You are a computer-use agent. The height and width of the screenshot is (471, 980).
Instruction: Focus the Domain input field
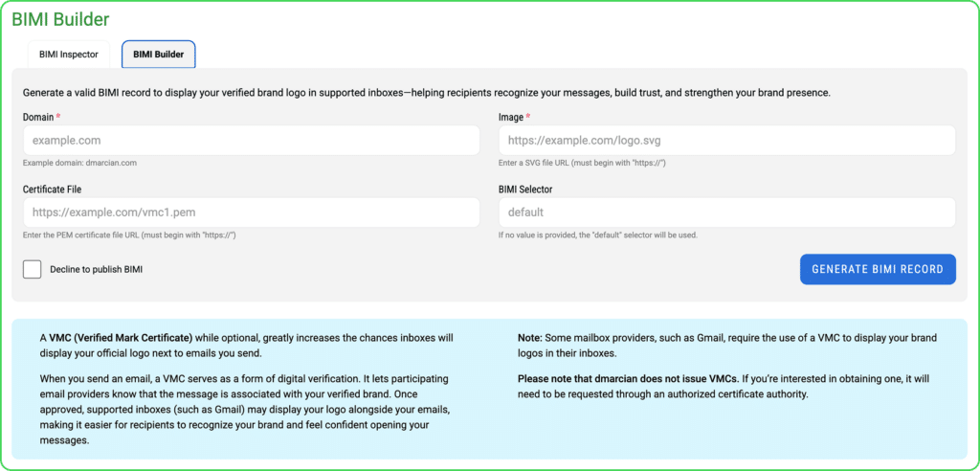(x=252, y=141)
